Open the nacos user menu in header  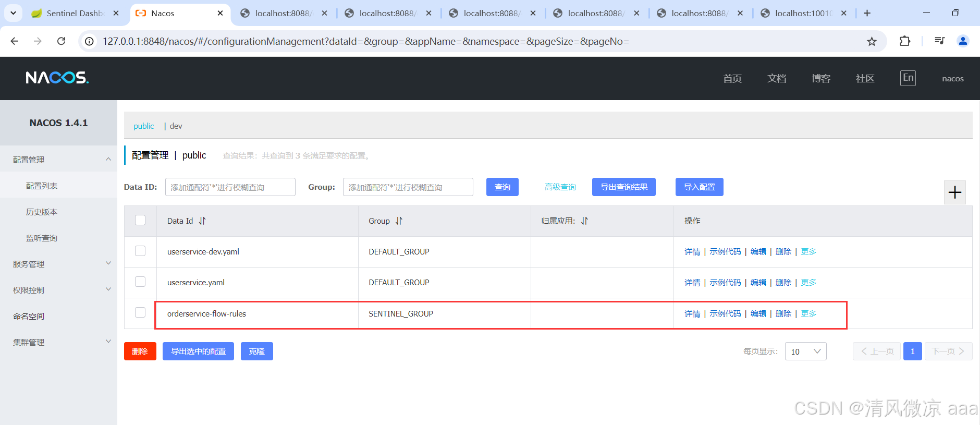pyautogui.click(x=952, y=79)
